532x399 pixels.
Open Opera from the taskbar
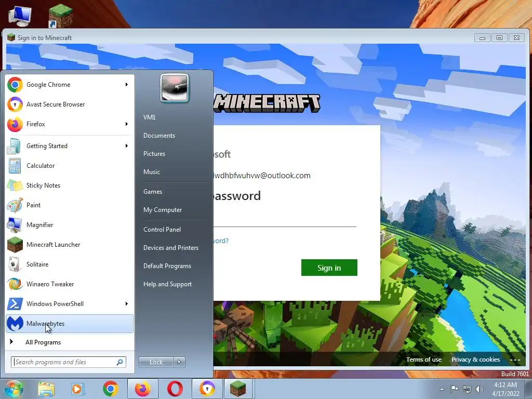(175, 389)
